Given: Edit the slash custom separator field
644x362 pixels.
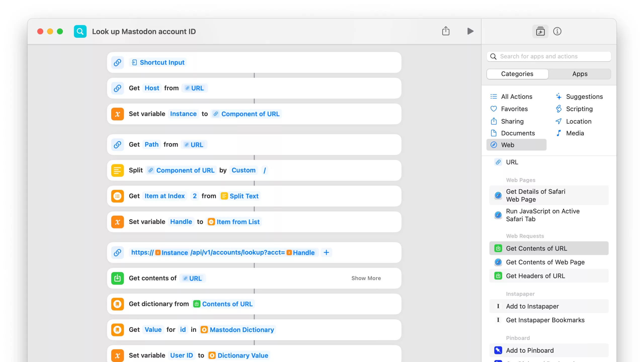Looking at the screenshot, I should [x=264, y=170].
